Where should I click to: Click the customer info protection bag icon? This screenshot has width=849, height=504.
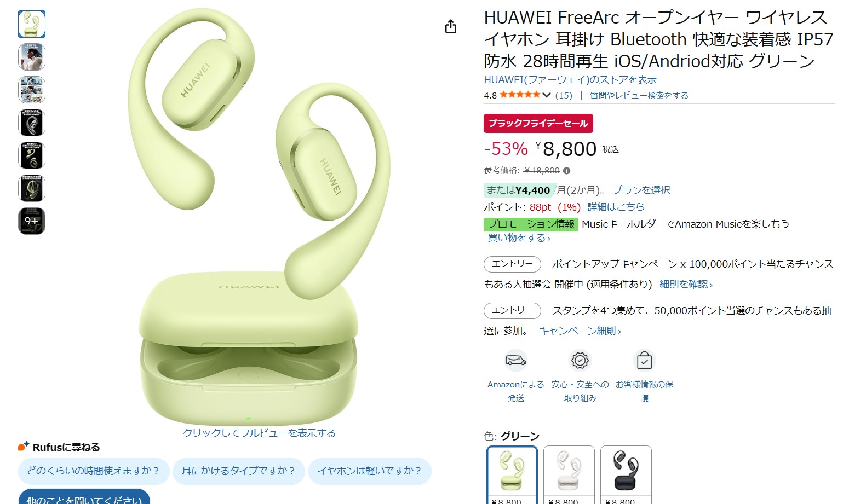pos(645,360)
